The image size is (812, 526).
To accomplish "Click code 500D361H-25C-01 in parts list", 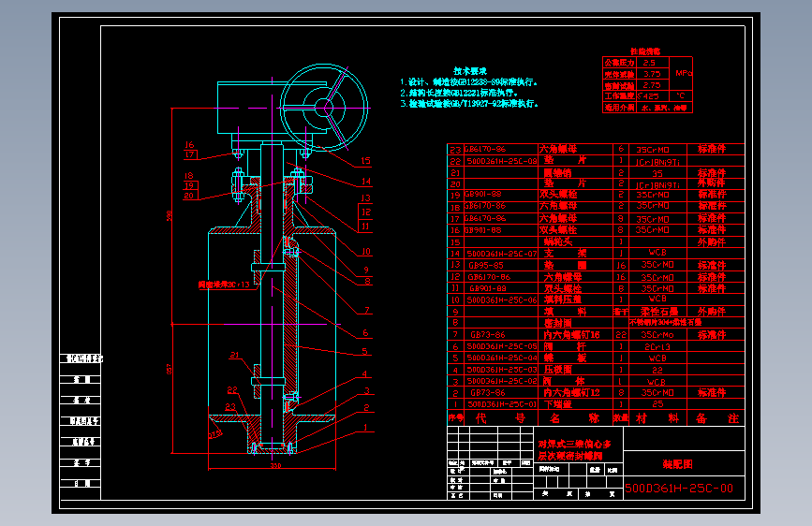I will (x=502, y=404).
